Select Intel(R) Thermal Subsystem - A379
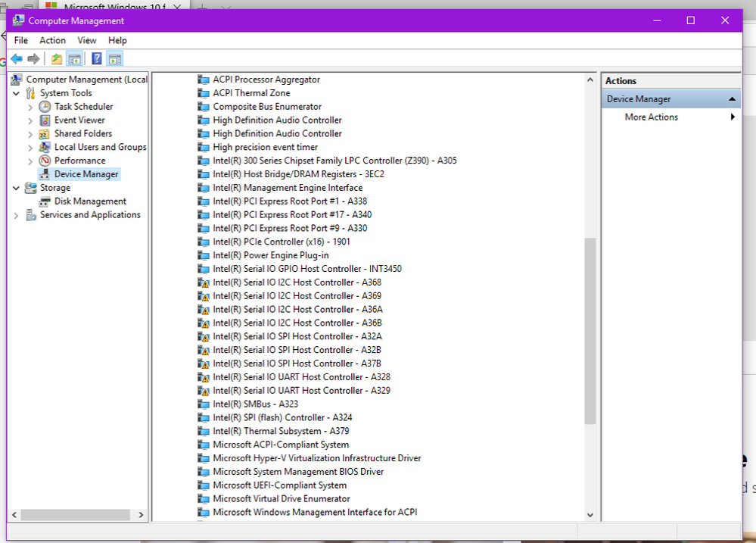Image resolution: width=756 pixels, height=543 pixels. 281,431
